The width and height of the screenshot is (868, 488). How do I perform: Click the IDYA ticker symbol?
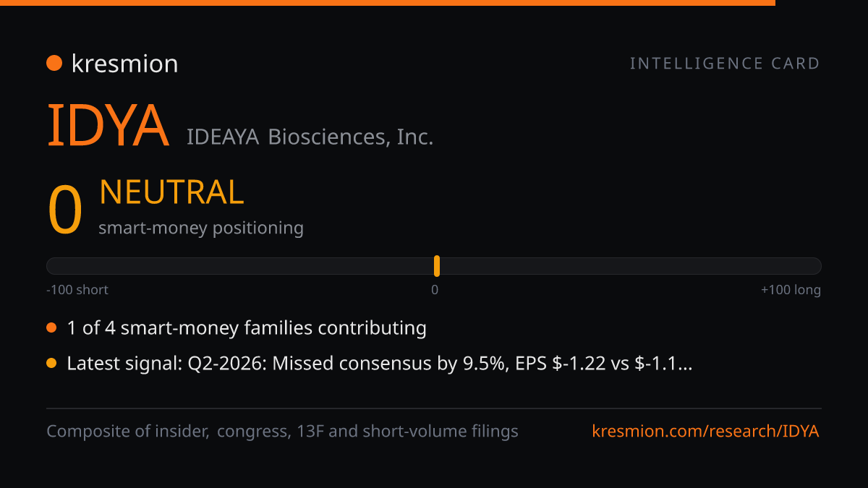(108, 126)
